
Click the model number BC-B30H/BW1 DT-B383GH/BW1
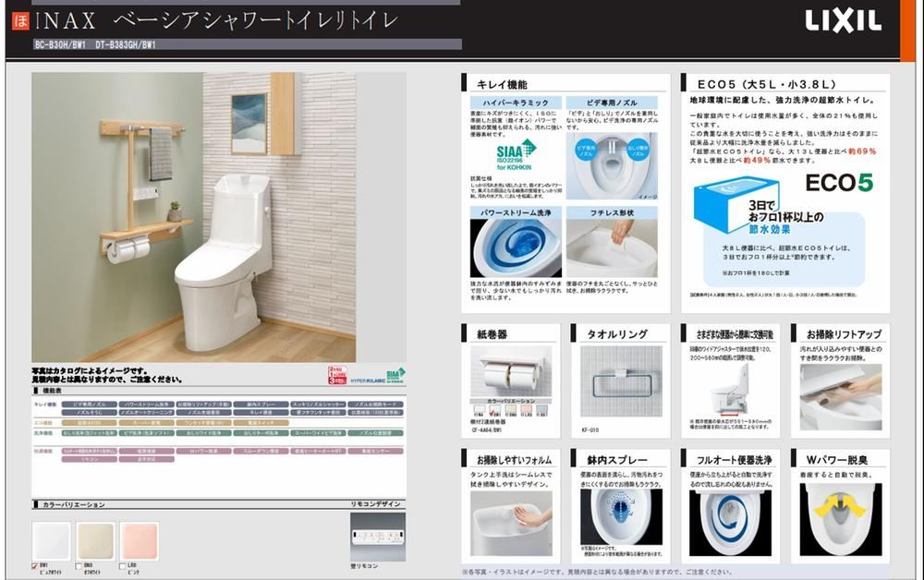point(95,44)
